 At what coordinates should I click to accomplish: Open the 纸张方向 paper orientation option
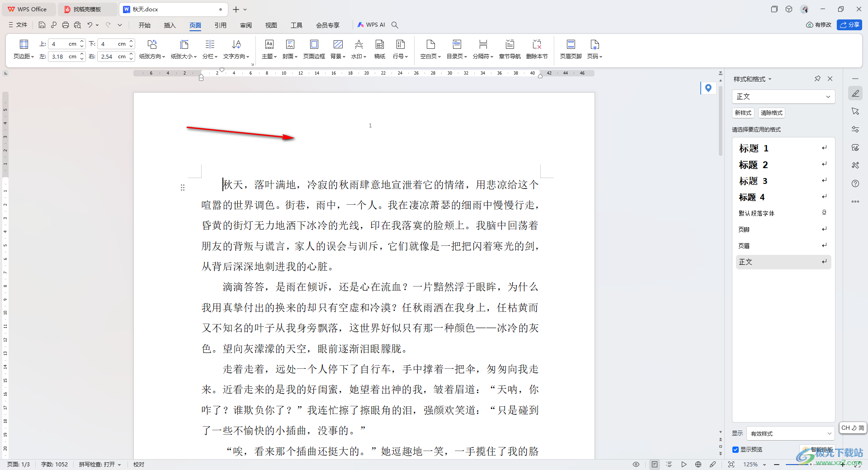pyautogui.click(x=152, y=49)
